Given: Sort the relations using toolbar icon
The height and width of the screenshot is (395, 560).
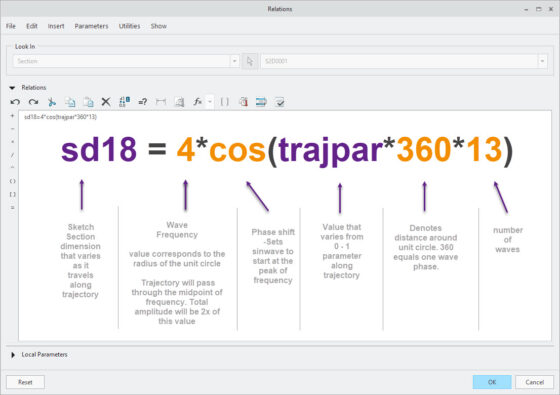Looking at the screenshot, I should click(x=261, y=102).
